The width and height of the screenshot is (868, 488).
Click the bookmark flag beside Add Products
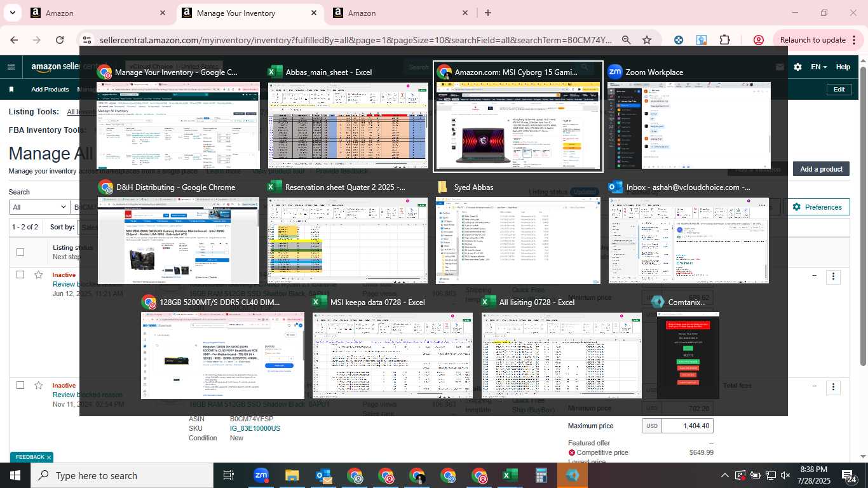tap(11, 90)
